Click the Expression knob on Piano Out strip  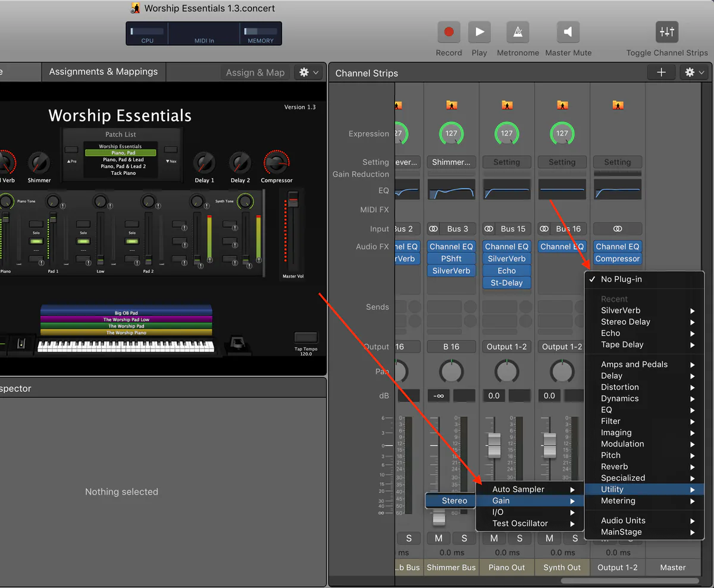pyautogui.click(x=506, y=134)
